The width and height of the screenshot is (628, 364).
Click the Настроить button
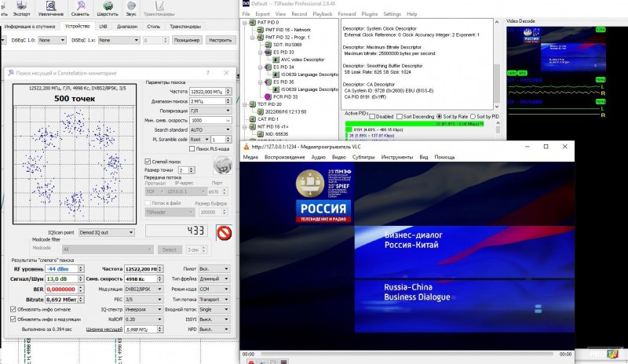tap(221, 39)
